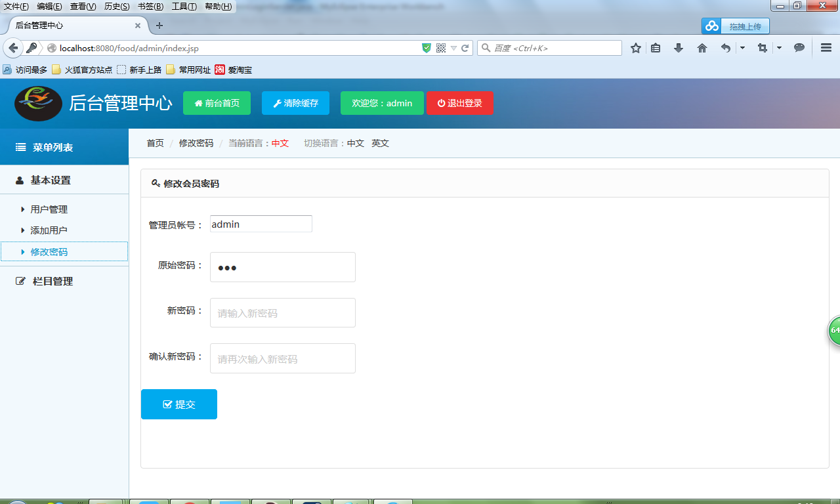Open dropdown next to the crop icon
This screenshot has width=840, height=504.
(779, 48)
